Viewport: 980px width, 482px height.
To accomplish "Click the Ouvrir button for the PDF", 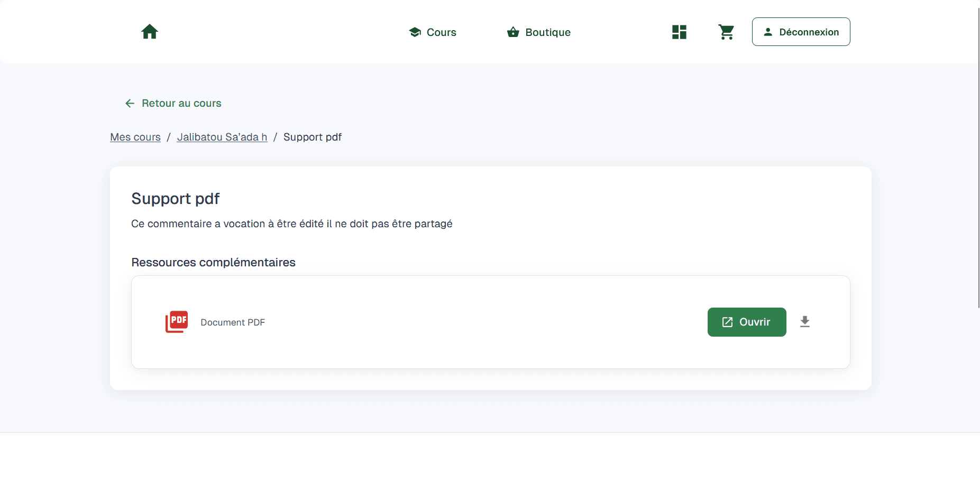I will point(747,322).
